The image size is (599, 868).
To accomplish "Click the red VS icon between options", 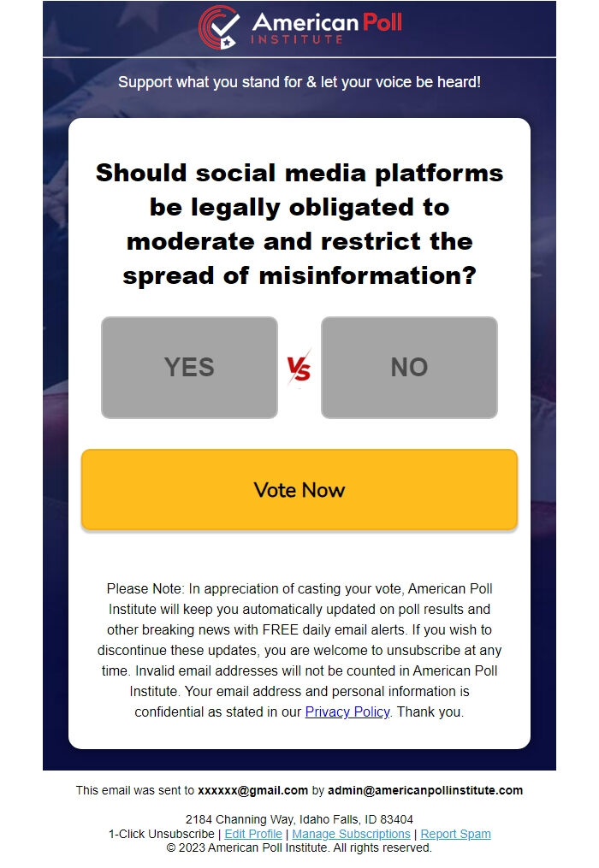I will point(299,369).
